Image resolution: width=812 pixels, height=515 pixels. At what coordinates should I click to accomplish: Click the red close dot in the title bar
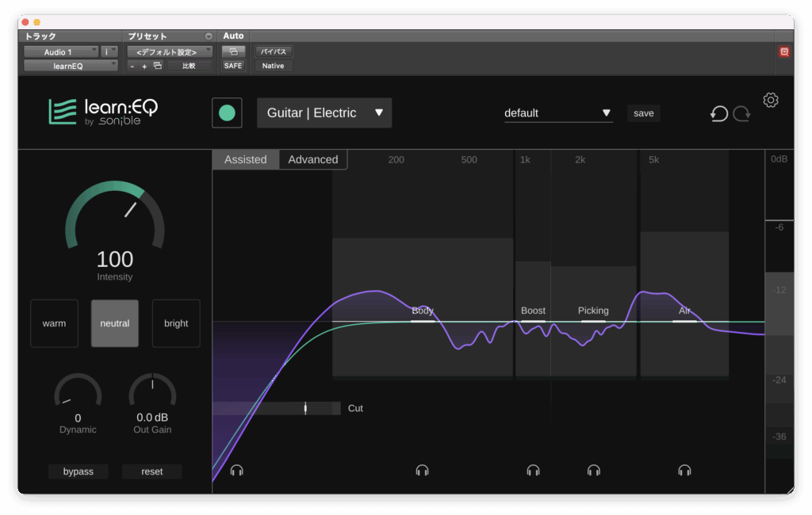point(25,22)
